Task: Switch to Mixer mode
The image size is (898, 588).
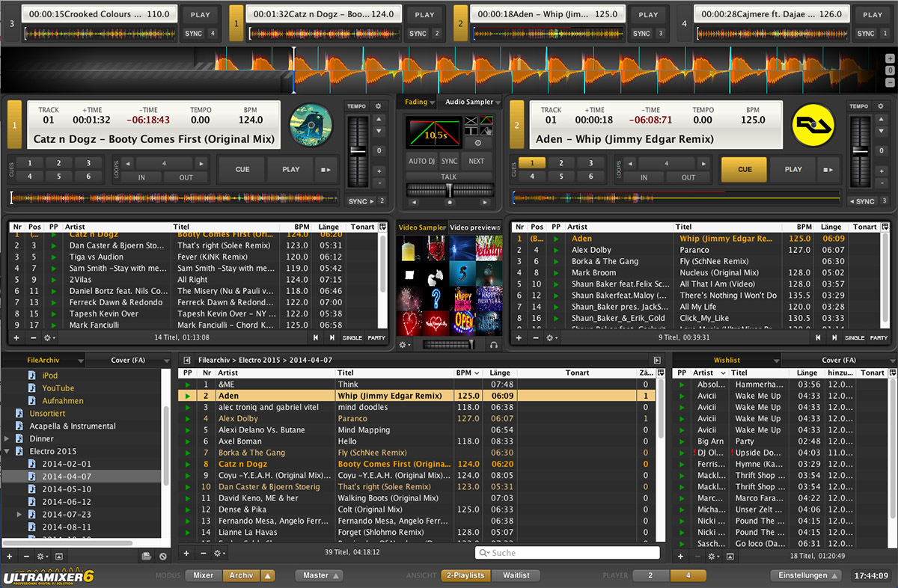Action: pos(203,575)
